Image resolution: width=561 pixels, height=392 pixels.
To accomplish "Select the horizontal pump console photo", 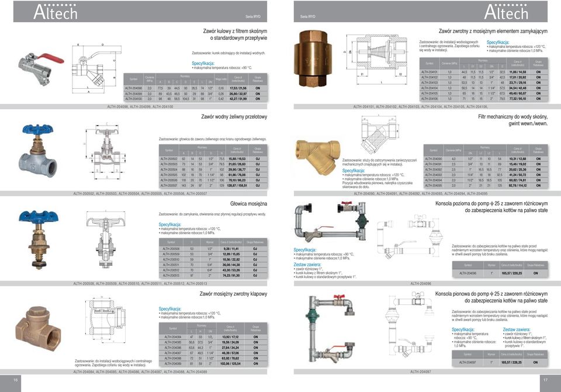I will (331, 223).
